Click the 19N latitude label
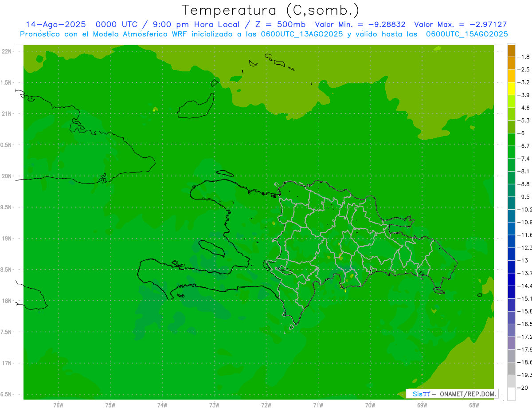This screenshot has height=411, width=532. click(7, 239)
